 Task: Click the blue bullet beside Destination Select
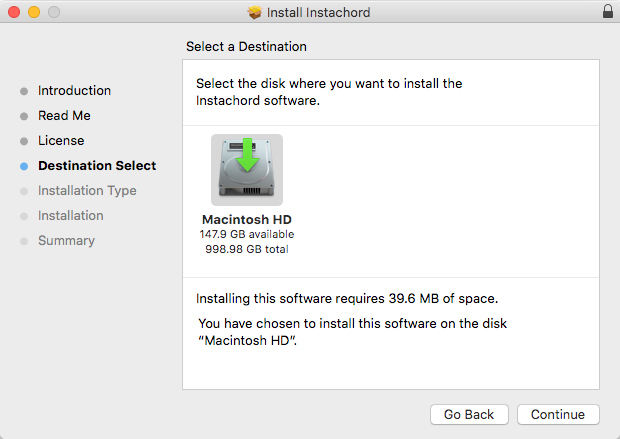[24, 166]
